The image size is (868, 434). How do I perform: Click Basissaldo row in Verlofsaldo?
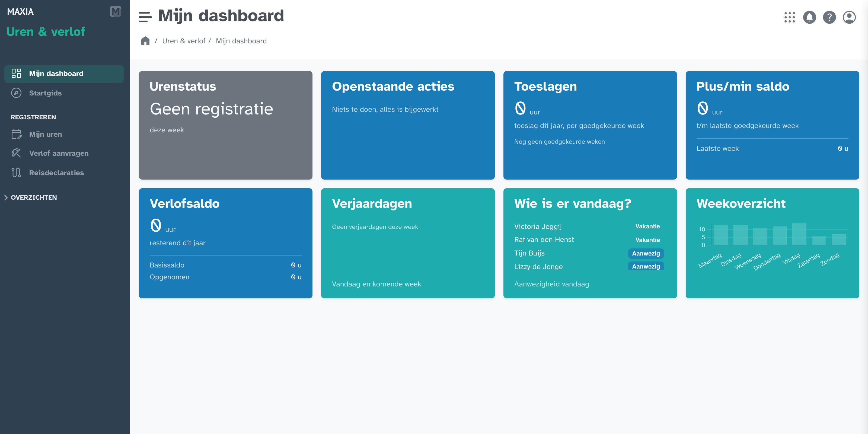[225, 265]
